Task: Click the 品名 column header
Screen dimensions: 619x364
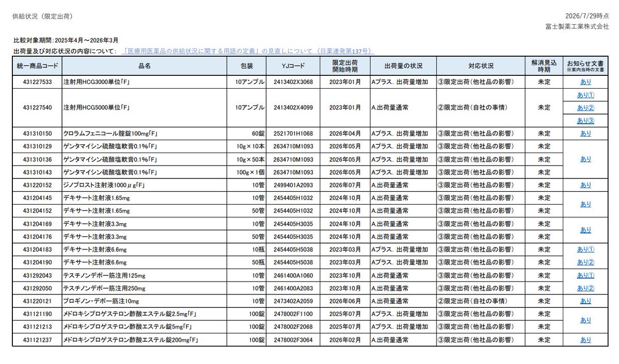Action: click(144, 66)
